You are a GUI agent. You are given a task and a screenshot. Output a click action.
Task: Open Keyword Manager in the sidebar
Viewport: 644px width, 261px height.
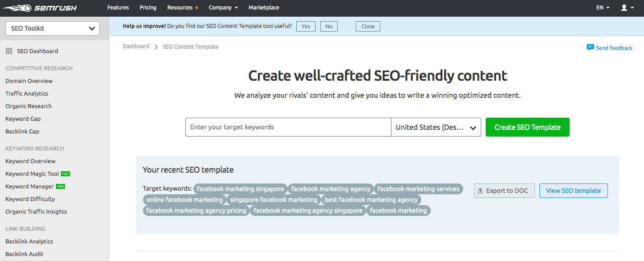click(29, 187)
